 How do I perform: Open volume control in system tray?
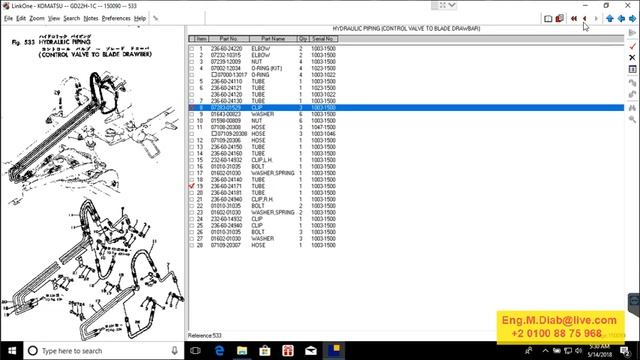pyautogui.click(x=578, y=351)
